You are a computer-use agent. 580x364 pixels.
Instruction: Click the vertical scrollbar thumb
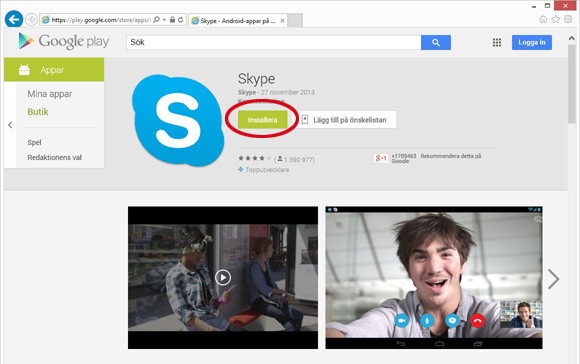[571, 84]
